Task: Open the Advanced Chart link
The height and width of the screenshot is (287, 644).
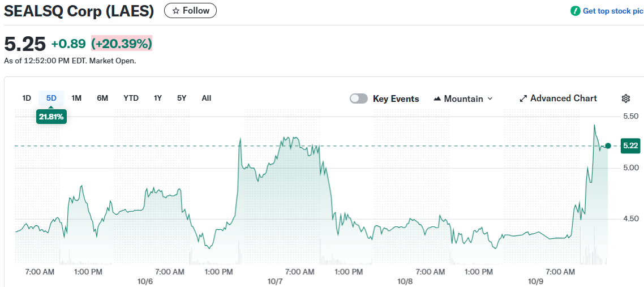Action: pyautogui.click(x=563, y=98)
